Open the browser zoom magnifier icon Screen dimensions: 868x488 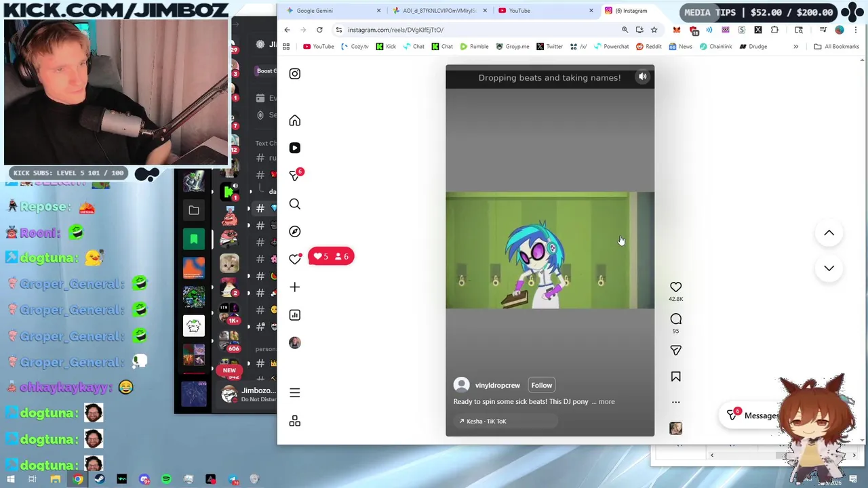click(625, 30)
